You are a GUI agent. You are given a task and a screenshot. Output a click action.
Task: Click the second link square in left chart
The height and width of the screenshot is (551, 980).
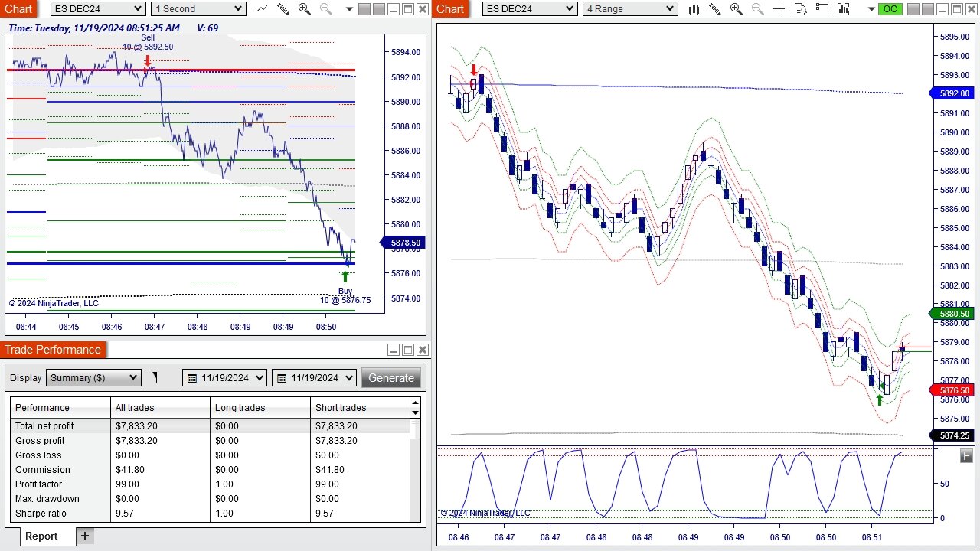pos(378,9)
